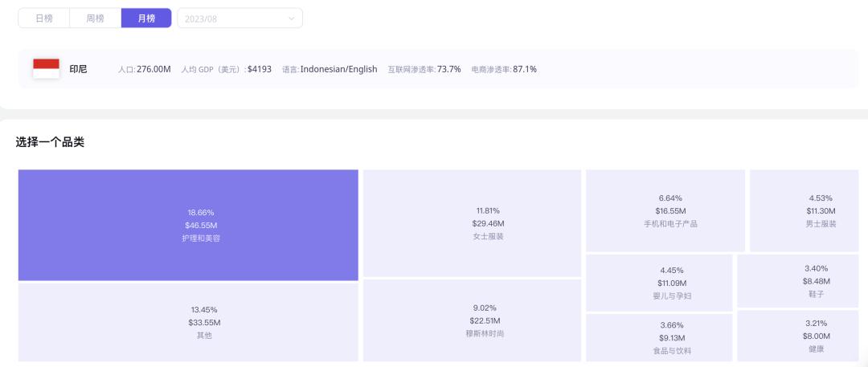Select the 穆斯林时尚 category tile
This screenshot has width=868, height=367.
(x=473, y=320)
